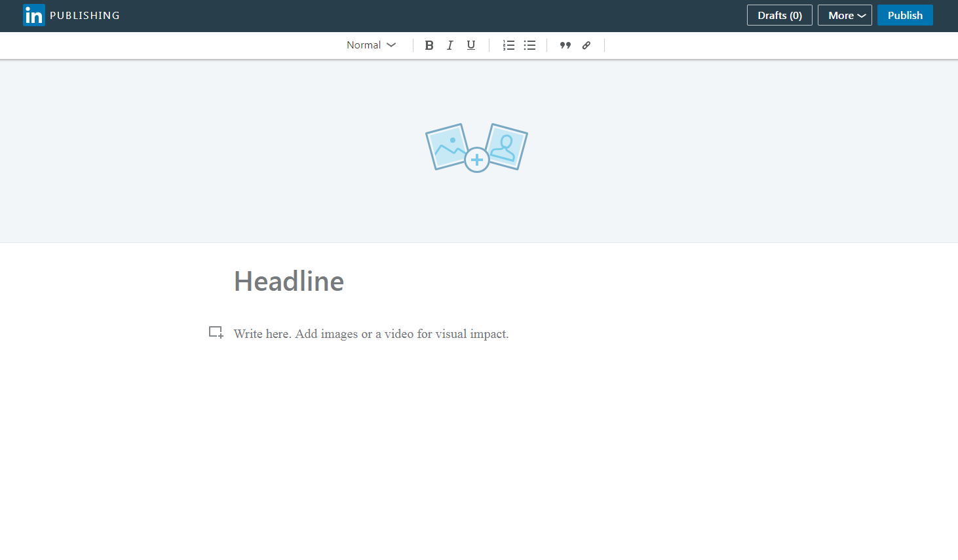This screenshot has width=958, height=560.
Task: Expand the More menu
Action: click(845, 15)
